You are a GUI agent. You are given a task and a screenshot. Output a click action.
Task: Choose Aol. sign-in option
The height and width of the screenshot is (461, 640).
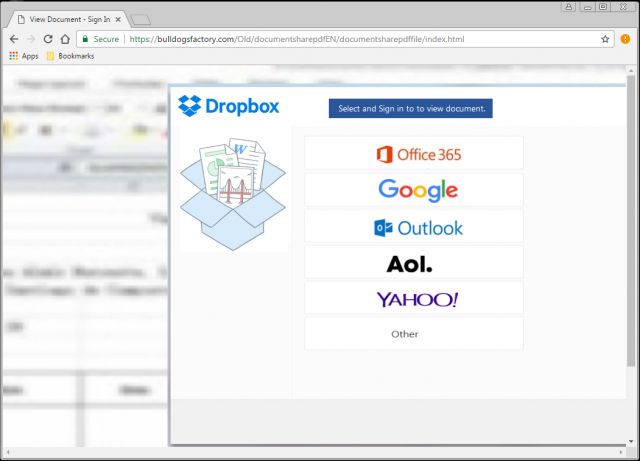pos(414,262)
